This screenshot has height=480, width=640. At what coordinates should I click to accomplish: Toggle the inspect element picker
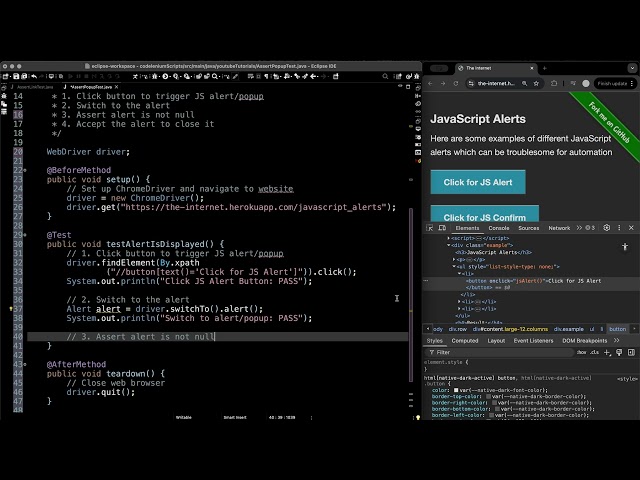[430, 228]
